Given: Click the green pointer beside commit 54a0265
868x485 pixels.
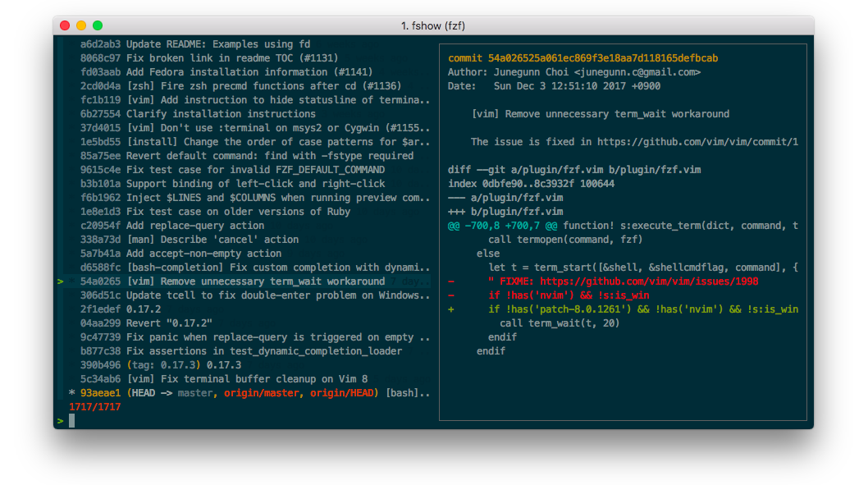Looking at the screenshot, I should (61, 281).
